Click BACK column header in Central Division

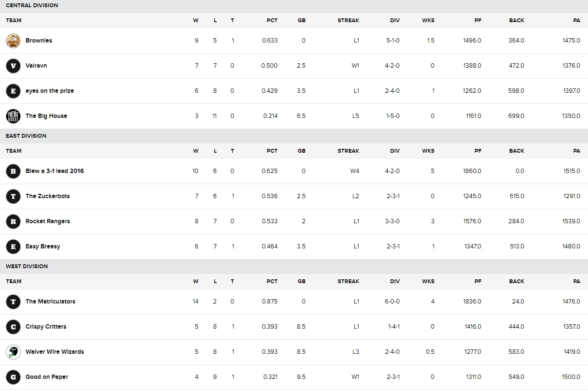click(517, 20)
